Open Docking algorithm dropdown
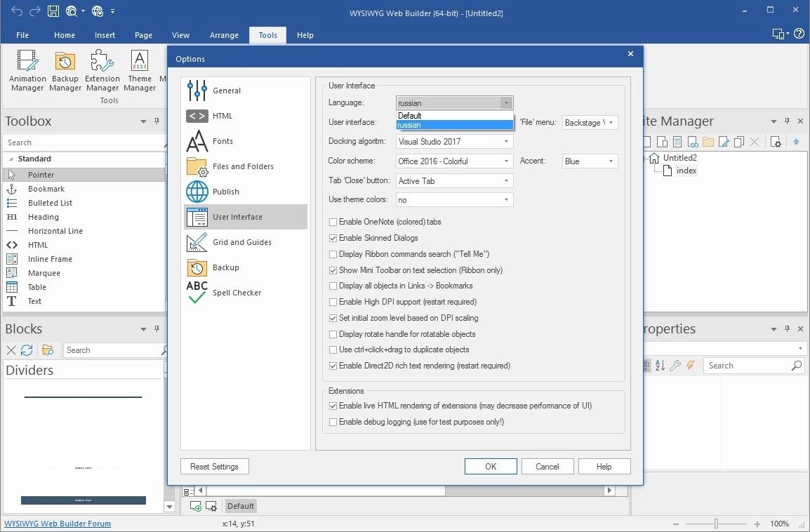This screenshot has width=810, height=532. coord(455,142)
